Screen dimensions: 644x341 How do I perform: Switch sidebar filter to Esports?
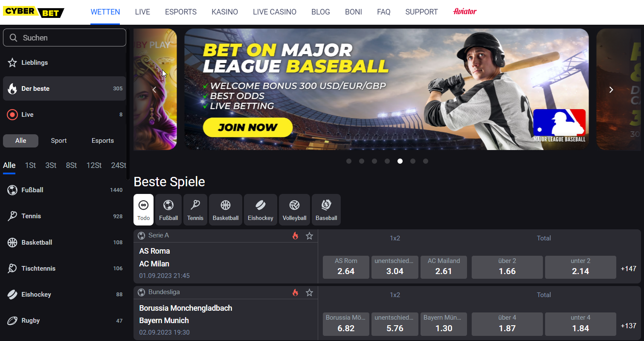pyautogui.click(x=103, y=141)
